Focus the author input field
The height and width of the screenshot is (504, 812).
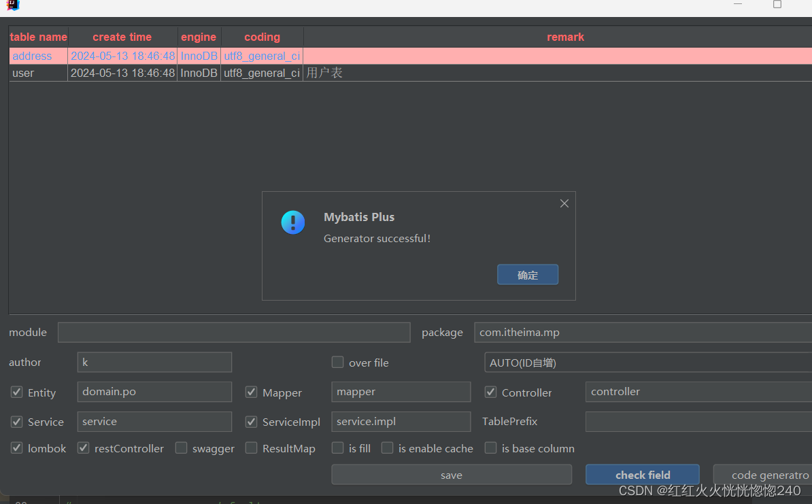154,362
